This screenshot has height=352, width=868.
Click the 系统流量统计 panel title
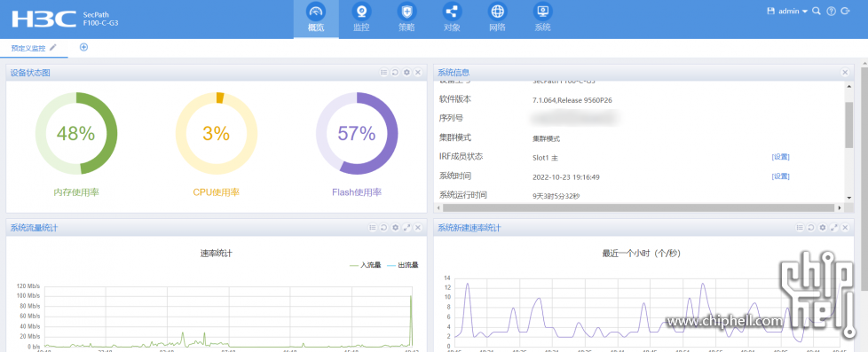click(35, 228)
